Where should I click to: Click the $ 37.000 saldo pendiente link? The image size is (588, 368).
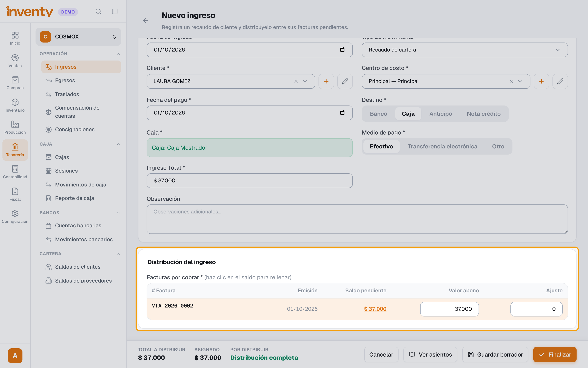pyautogui.click(x=375, y=309)
